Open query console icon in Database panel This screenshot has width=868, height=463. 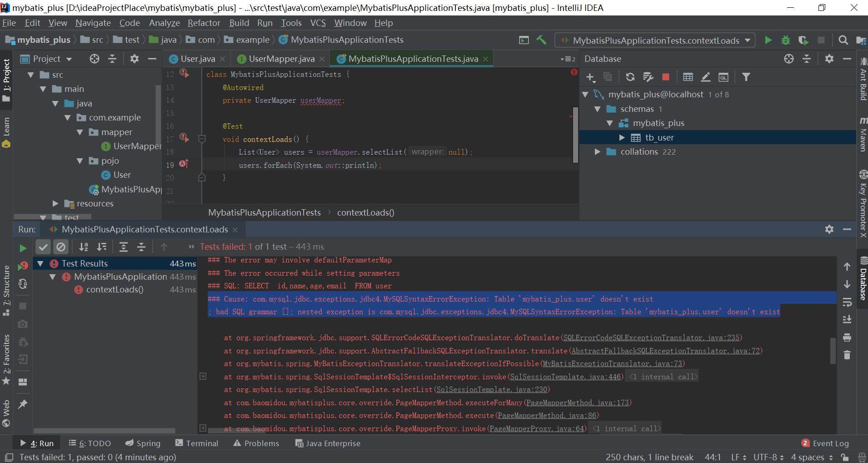(723, 77)
